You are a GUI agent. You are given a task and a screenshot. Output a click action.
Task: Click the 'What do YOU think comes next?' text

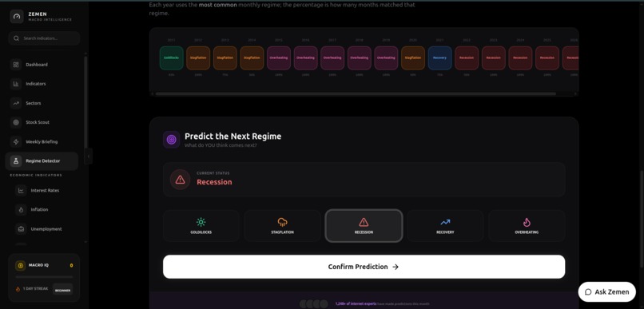click(221, 145)
